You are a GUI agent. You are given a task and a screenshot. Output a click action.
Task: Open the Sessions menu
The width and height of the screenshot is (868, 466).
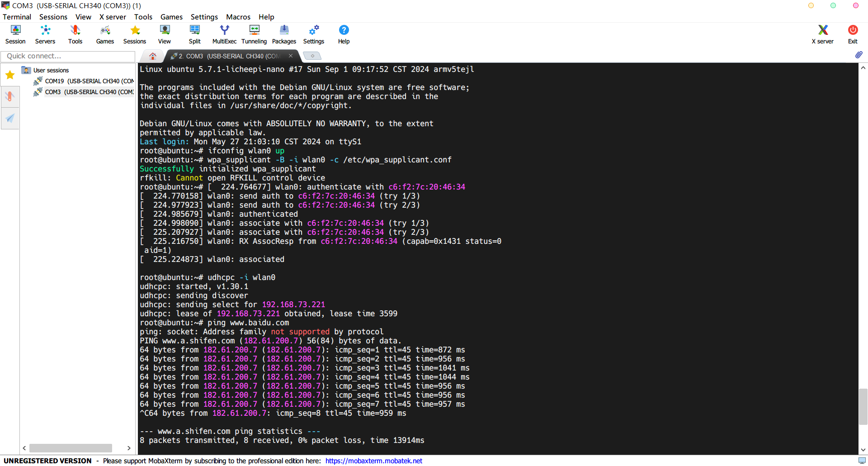point(53,17)
